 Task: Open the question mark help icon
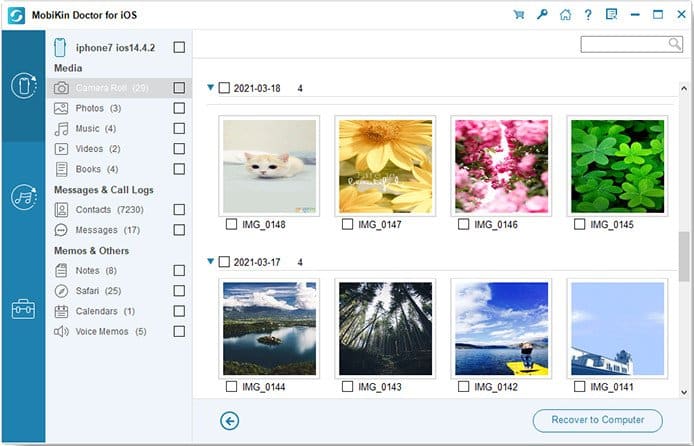tap(588, 15)
